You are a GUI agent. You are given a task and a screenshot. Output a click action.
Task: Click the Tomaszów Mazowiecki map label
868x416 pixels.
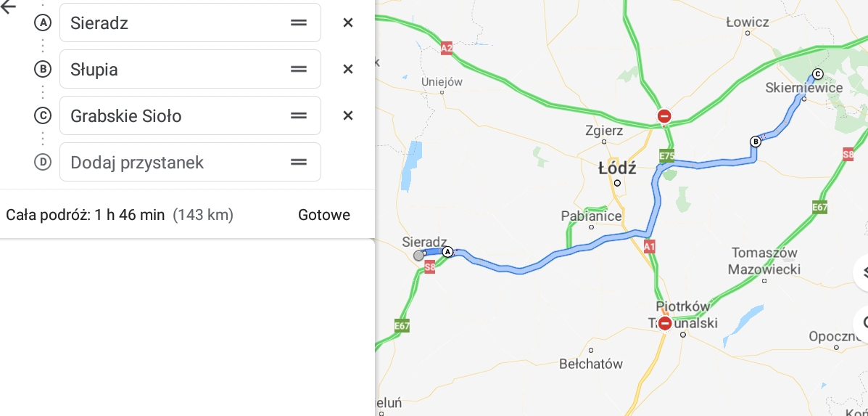point(765,261)
